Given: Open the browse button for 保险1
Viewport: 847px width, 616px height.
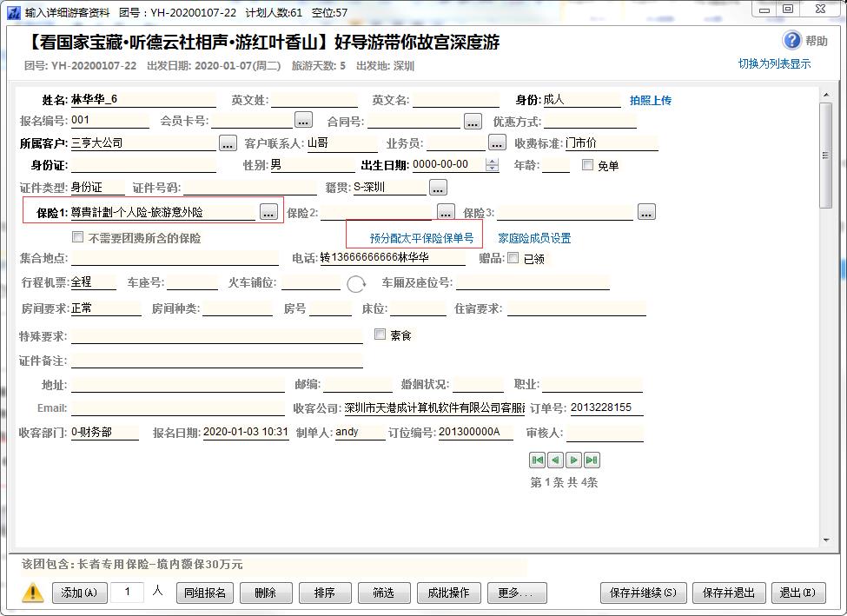Looking at the screenshot, I should click(x=268, y=212).
